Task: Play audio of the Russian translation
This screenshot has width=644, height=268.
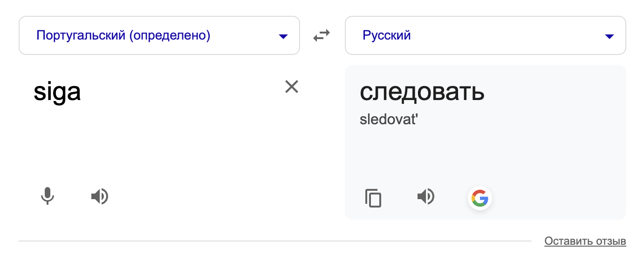Action: click(x=425, y=196)
